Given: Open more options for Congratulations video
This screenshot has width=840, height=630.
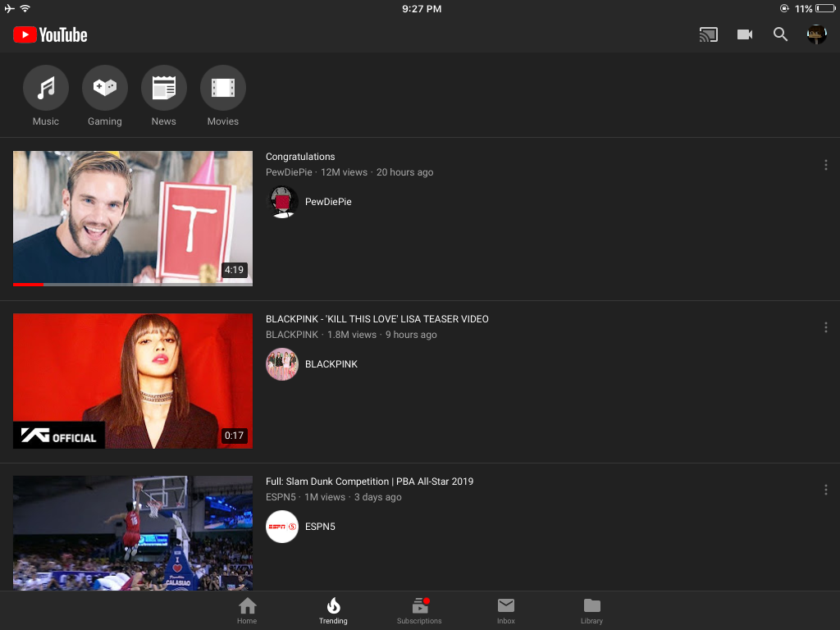Looking at the screenshot, I should (x=825, y=165).
